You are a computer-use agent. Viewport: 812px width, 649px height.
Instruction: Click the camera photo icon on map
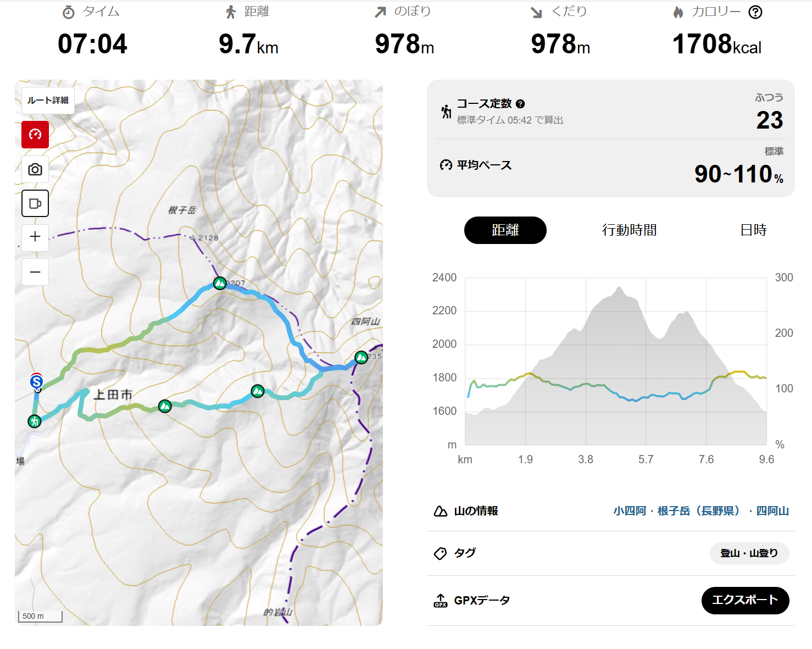tap(35, 169)
